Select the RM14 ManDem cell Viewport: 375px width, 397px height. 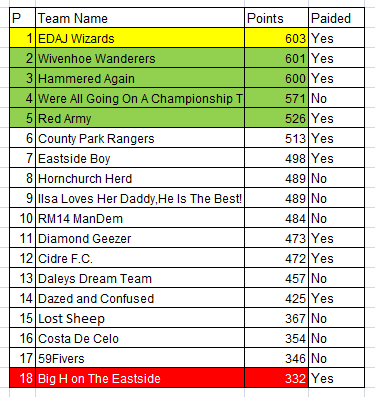click(140, 218)
